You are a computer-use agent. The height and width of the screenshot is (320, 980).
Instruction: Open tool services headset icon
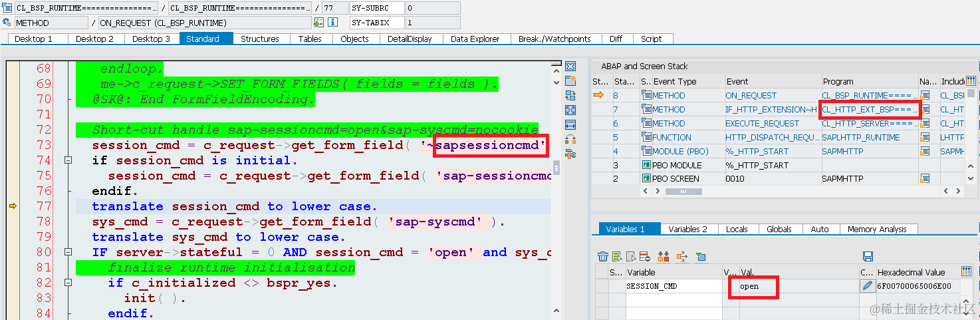(x=570, y=139)
